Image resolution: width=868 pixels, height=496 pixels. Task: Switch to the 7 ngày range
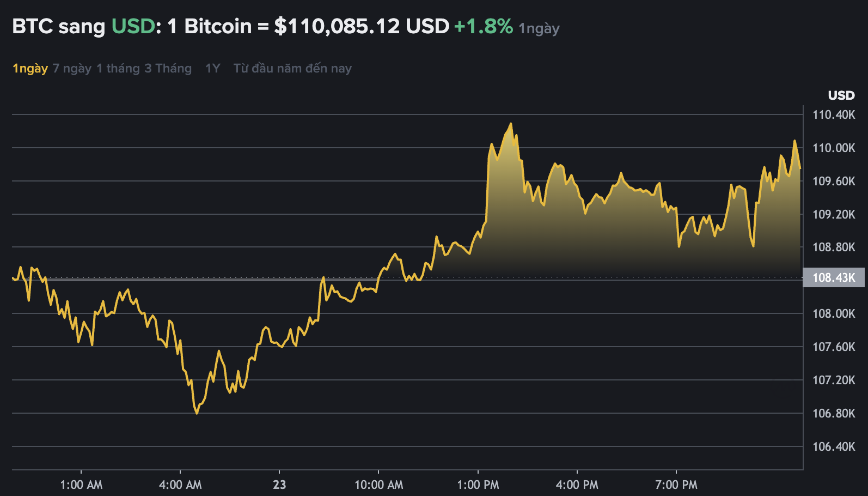72,69
